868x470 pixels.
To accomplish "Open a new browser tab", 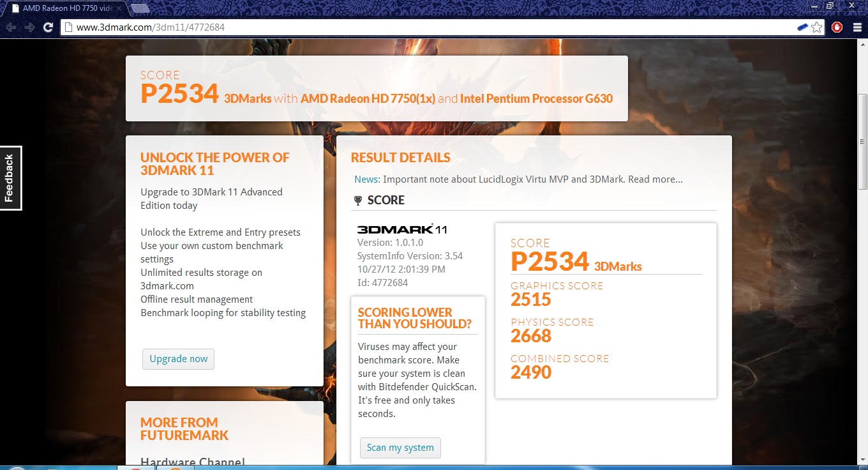I will pyautogui.click(x=140, y=8).
